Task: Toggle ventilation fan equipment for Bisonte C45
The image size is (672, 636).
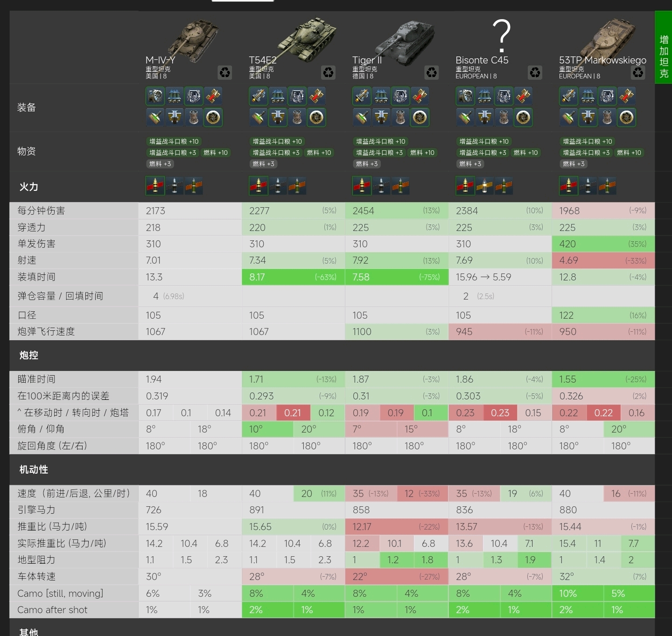Action: click(465, 96)
